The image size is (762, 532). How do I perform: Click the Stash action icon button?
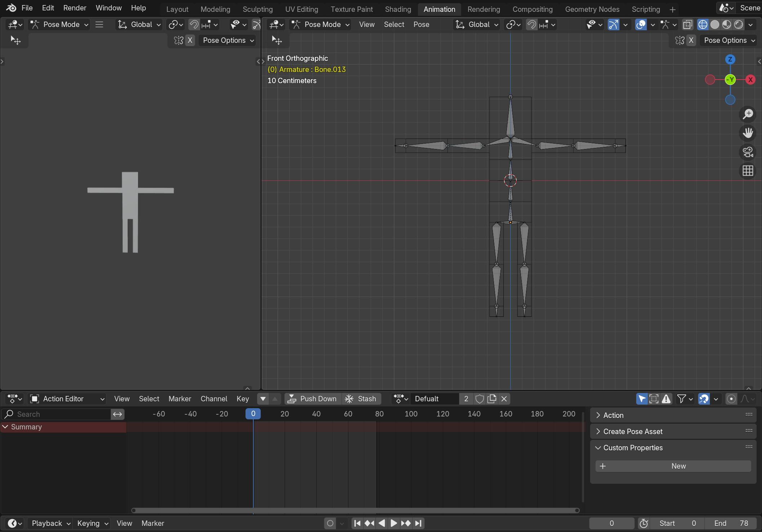[x=361, y=399]
